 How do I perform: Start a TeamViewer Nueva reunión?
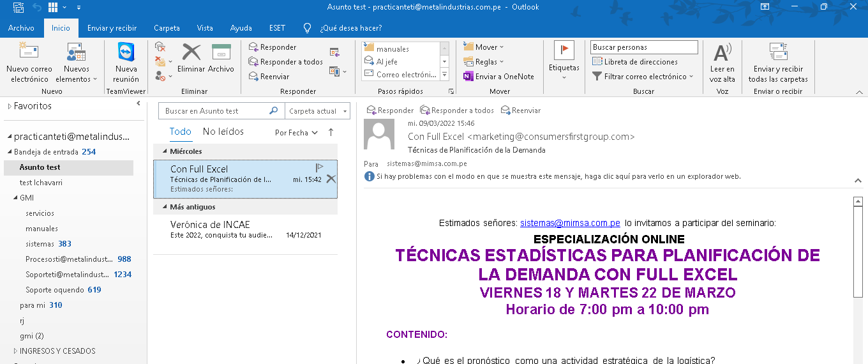click(126, 63)
